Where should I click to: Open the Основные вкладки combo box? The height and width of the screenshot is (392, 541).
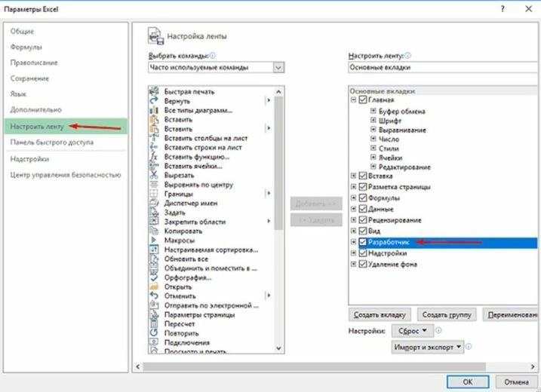pos(443,68)
